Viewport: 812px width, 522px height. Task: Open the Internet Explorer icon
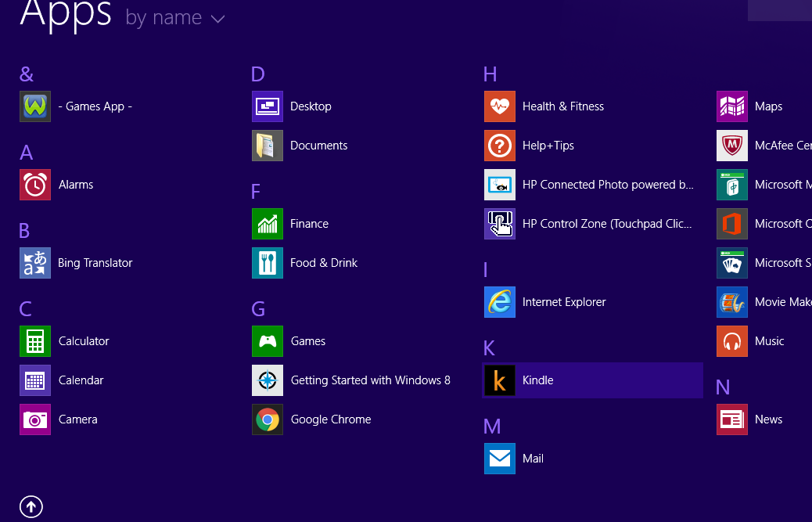(x=500, y=302)
